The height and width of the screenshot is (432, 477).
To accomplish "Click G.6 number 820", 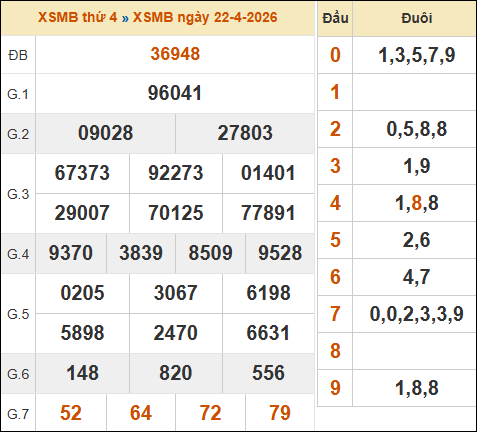I will click(176, 373).
